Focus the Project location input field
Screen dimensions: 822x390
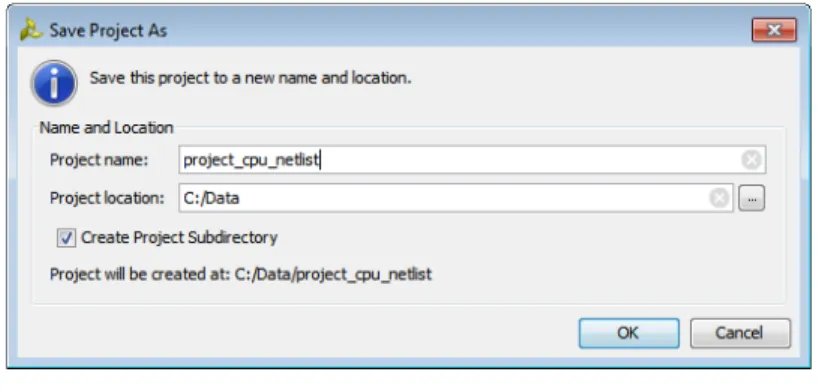point(456,198)
